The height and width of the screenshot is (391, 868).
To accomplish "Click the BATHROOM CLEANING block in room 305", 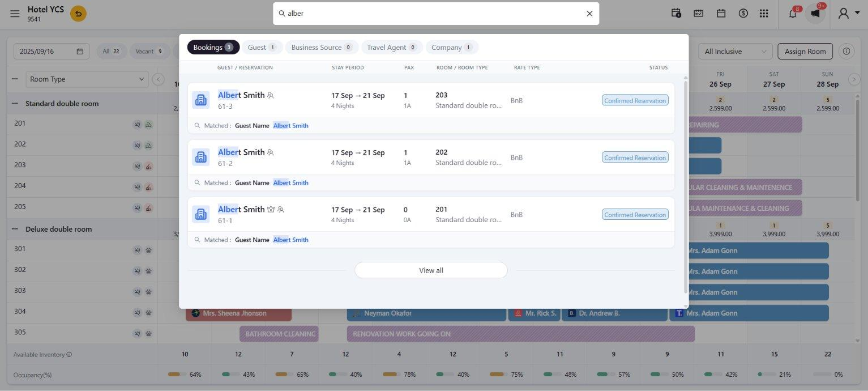I will pyautogui.click(x=279, y=334).
